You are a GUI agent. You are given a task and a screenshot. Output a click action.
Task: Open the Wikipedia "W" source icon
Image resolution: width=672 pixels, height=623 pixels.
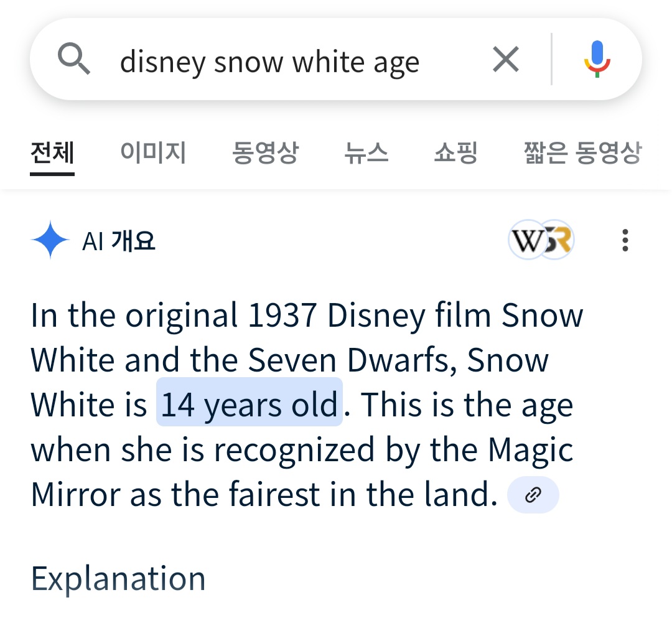(527, 240)
